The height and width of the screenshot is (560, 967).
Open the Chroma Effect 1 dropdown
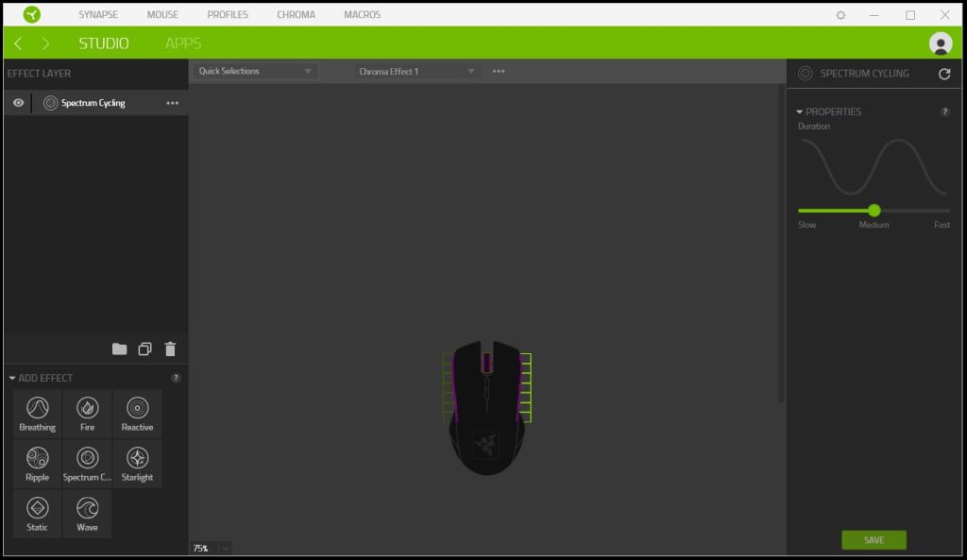pyautogui.click(x=417, y=72)
